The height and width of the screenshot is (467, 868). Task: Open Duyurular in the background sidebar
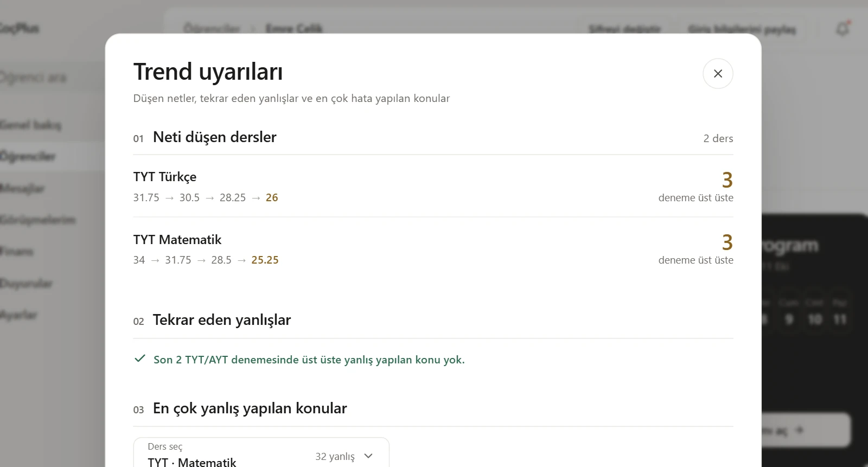(x=26, y=283)
